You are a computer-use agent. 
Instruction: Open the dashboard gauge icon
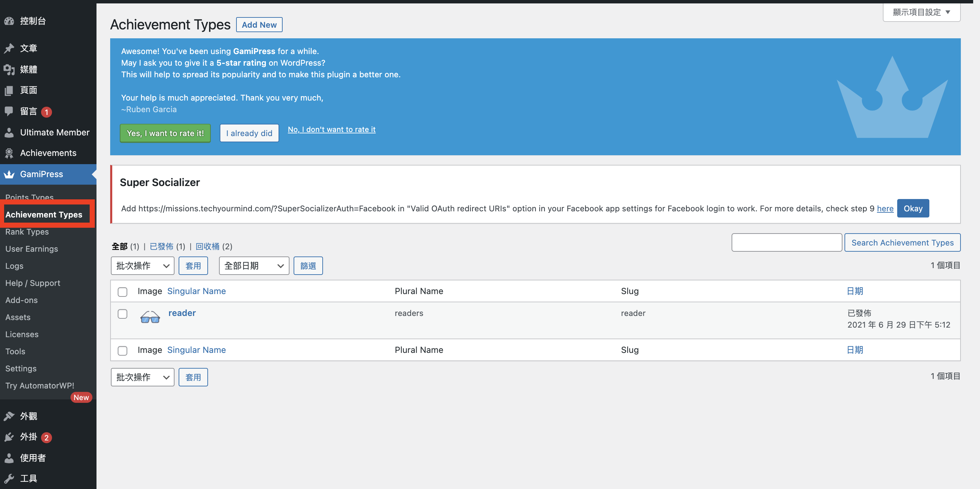pyautogui.click(x=9, y=21)
